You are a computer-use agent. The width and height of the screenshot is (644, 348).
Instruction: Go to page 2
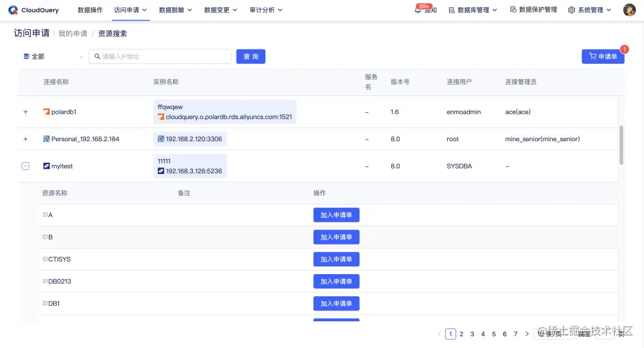point(461,334)
